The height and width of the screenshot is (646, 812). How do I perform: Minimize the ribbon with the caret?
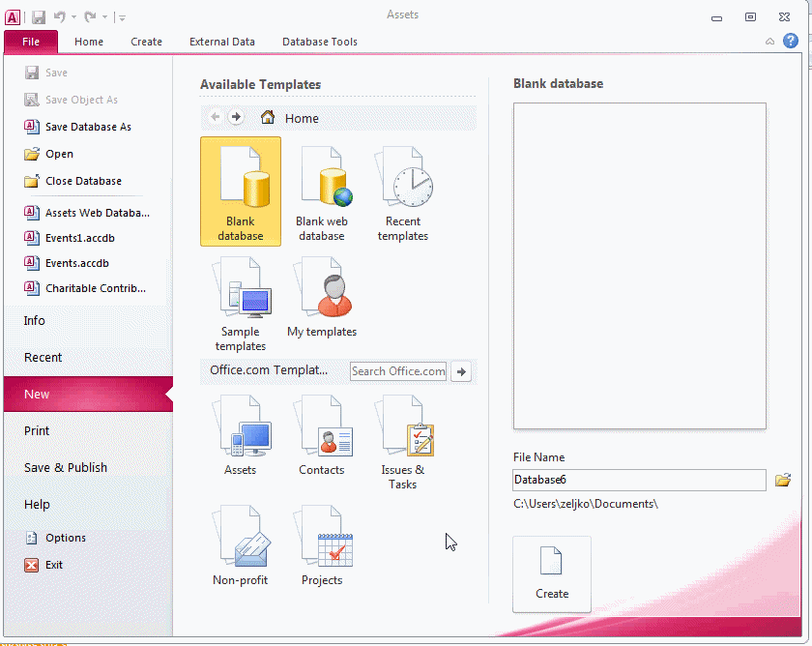[x=769, y=42]
